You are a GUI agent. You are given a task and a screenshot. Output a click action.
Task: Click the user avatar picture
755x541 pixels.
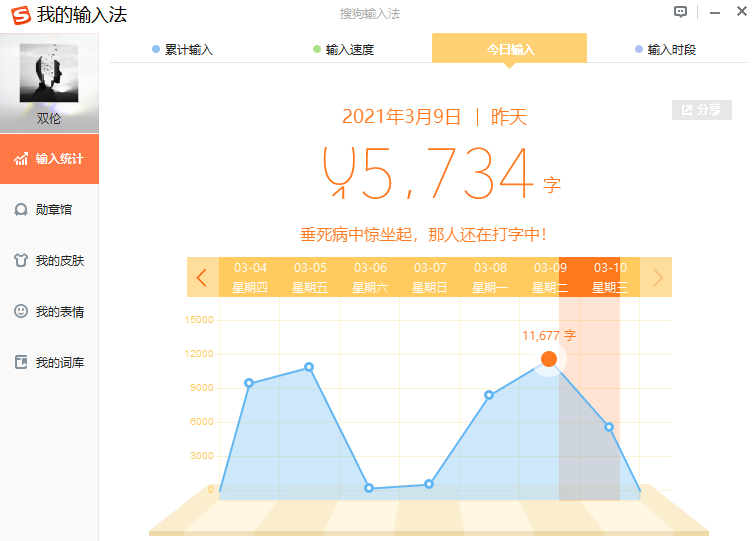49,73
